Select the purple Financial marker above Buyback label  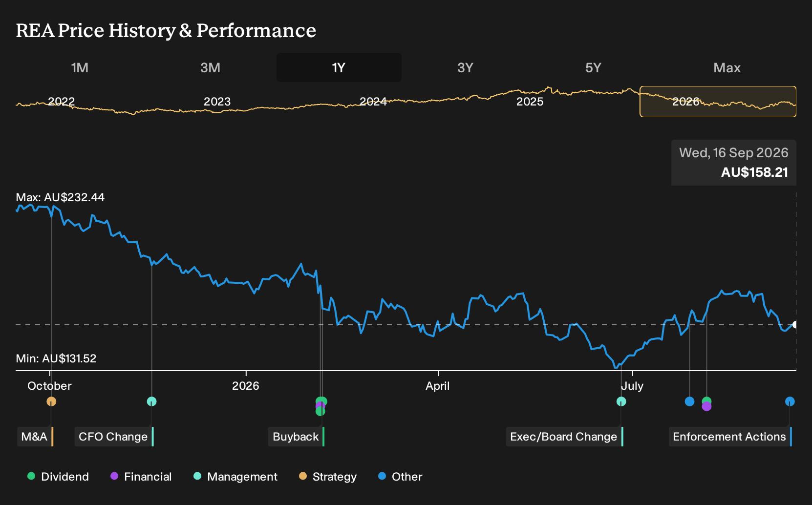coord(320,406)
